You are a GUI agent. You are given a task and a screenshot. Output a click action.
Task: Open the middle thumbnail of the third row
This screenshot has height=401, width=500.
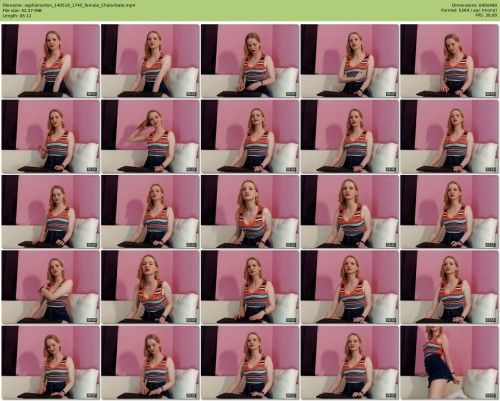click(250, 211)
